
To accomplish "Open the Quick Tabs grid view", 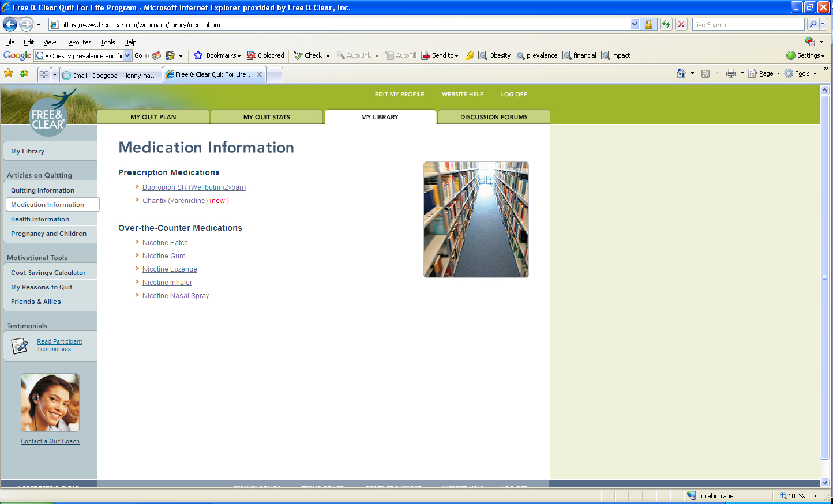I will (44, 74).
